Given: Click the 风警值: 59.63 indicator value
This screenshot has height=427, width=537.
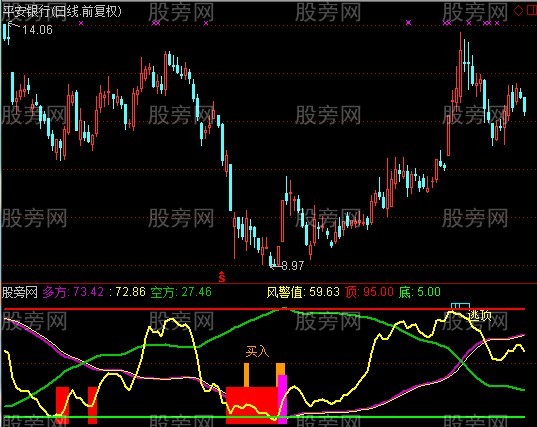Looking at the screenshot, I should click(303, 292).
